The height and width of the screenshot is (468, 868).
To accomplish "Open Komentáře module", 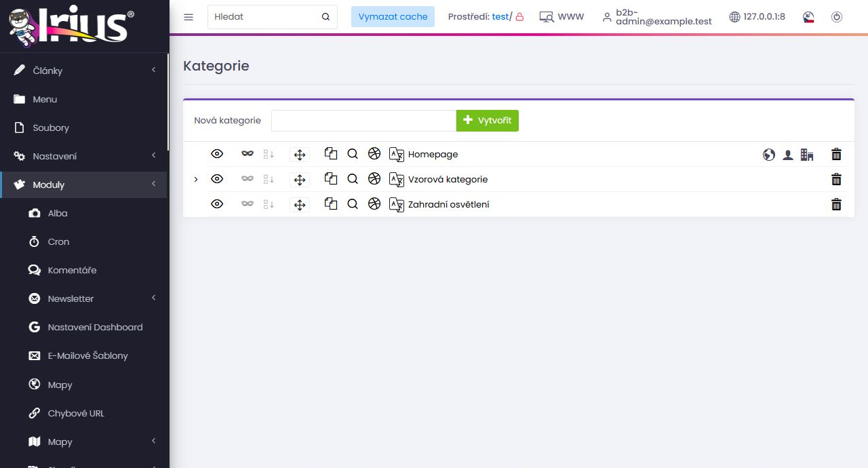I will tap(84, 270).
